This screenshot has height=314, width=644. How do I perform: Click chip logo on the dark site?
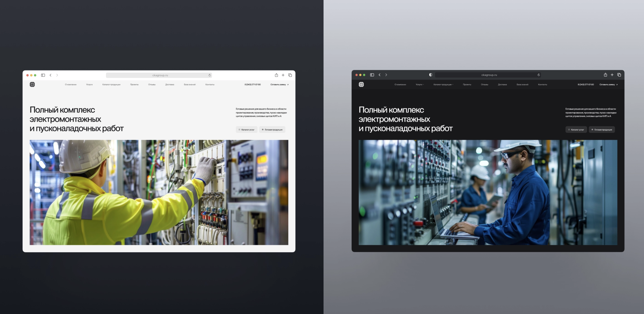[x=361, y=84]
